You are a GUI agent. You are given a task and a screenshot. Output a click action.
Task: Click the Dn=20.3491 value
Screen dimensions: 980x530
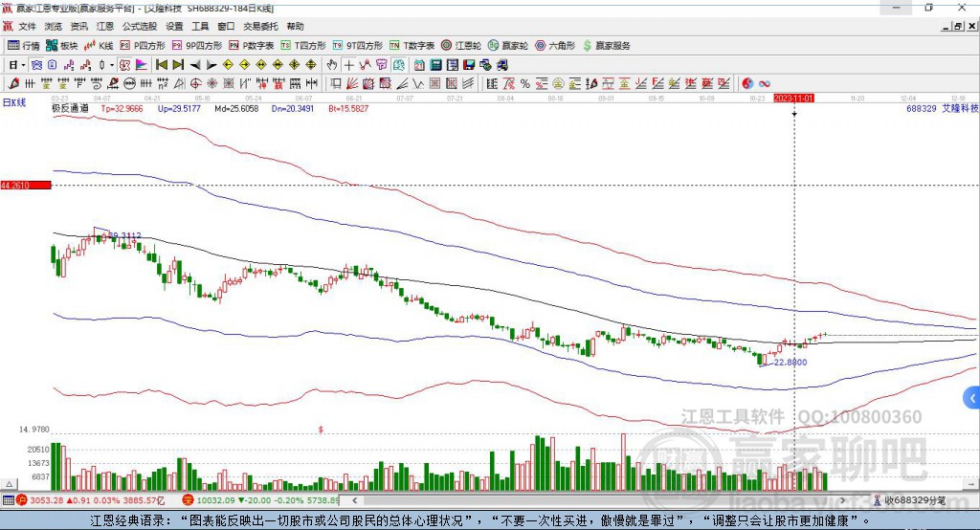pyautogui.click(x=293, y=109)
